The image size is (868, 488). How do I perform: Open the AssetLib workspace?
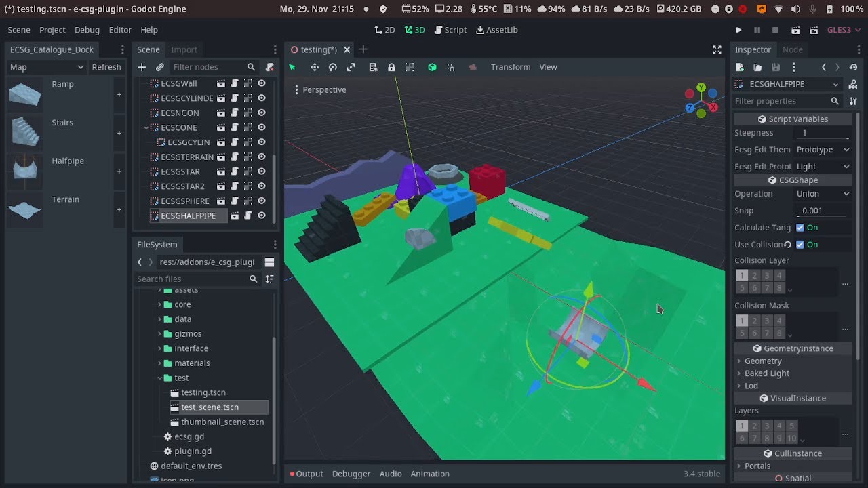pos(497,30)
